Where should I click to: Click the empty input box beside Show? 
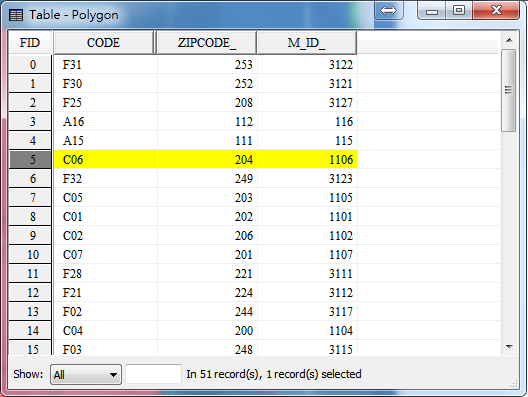tap(154, 374)
